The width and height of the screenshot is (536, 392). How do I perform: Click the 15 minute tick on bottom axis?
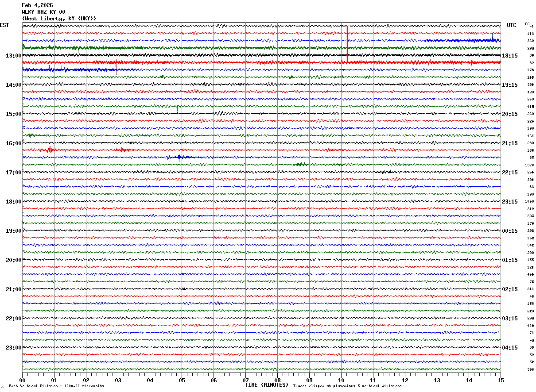pos(501,380)
